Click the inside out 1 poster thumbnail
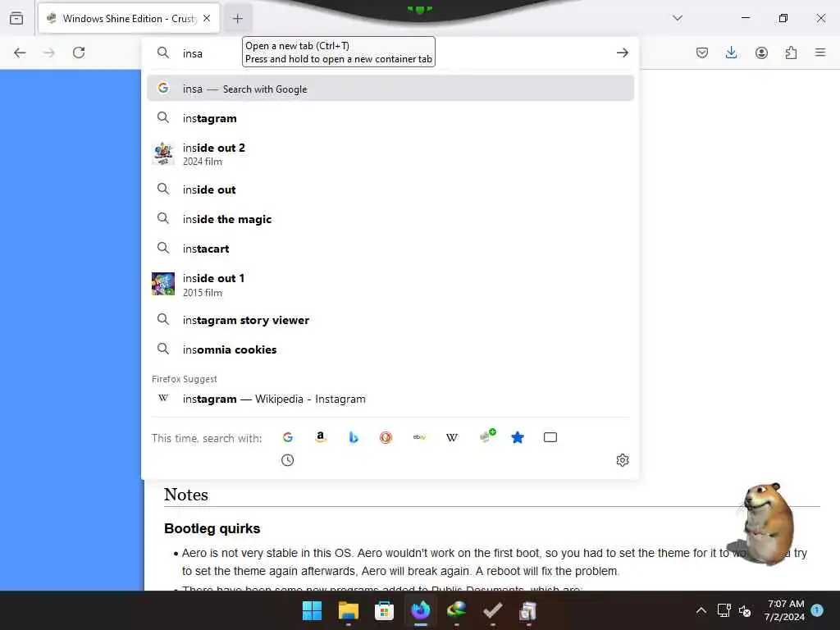The height and width of the screenshot is (630, 840). click(163, 284)
